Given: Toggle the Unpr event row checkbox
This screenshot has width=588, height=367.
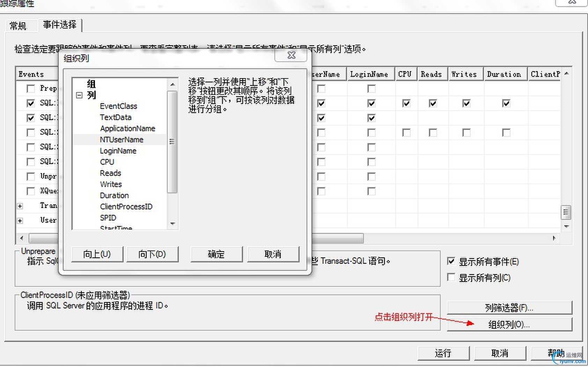Looking at the screenshot, I should pyautogui.click(x=31, y=177).
